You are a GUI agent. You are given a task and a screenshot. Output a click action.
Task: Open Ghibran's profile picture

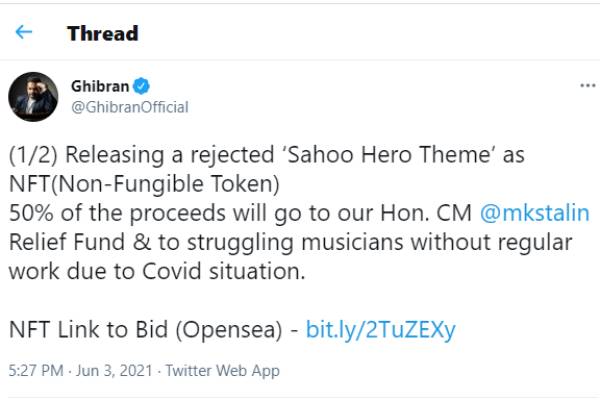pyautogui.click(x=33, y=96)
